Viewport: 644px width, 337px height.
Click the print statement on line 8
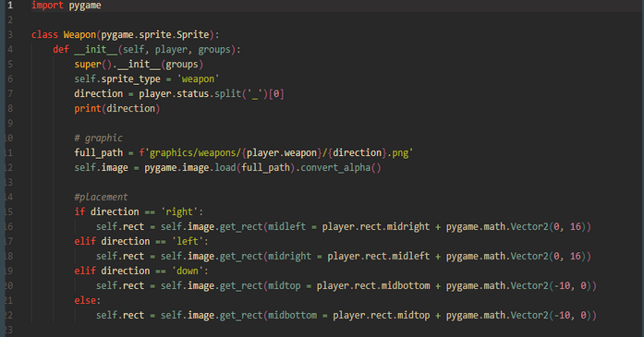pos(117,108)
